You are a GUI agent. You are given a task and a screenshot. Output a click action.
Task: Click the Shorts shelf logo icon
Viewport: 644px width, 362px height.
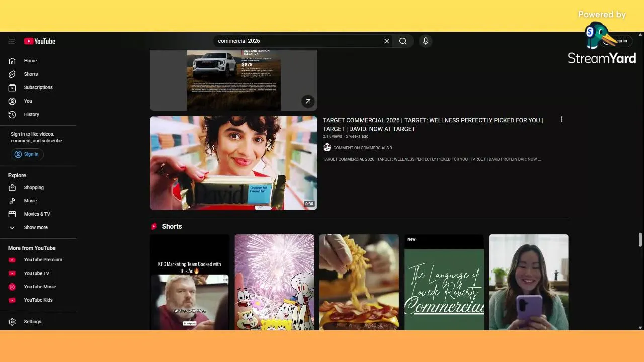pyautogui.click(x=154, y=227)
